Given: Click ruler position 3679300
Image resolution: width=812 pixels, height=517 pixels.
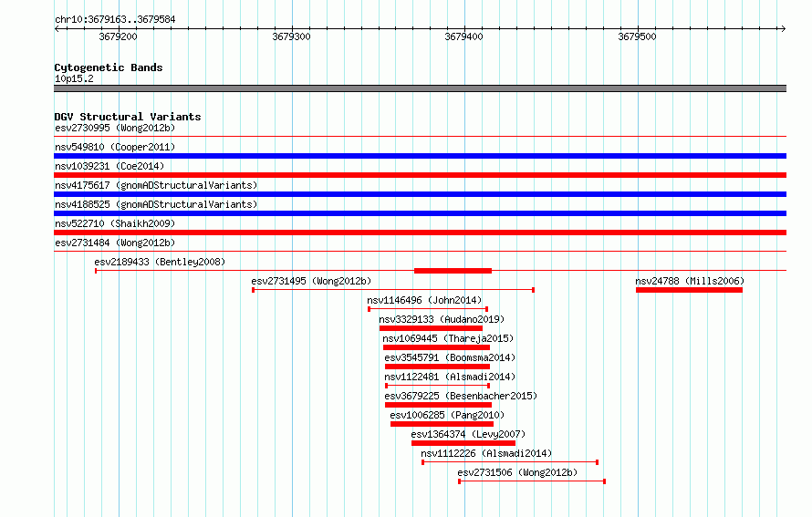Looking at the screenshot, I should tap(292, 36).
